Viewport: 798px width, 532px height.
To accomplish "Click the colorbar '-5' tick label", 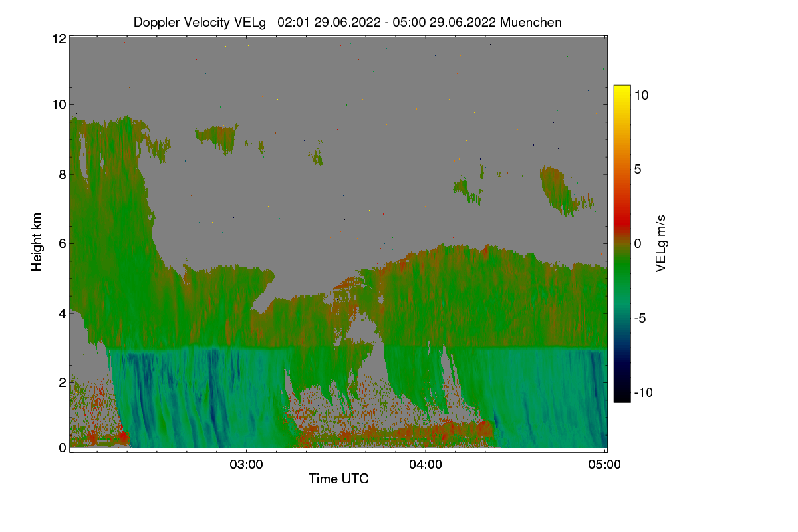I will pos(640,318).
